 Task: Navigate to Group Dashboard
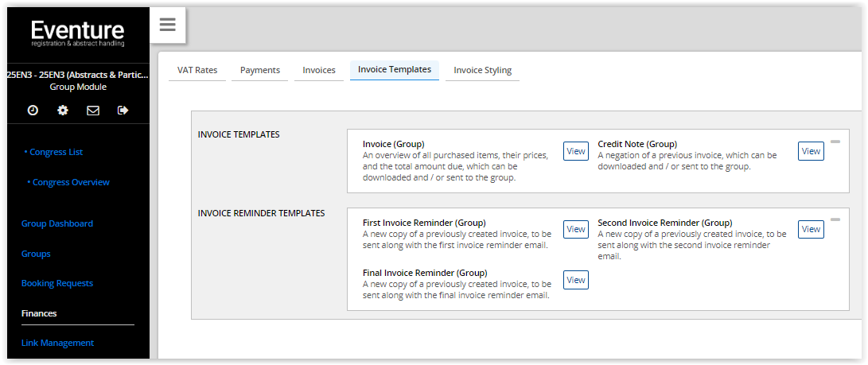(x=57, y=223)
